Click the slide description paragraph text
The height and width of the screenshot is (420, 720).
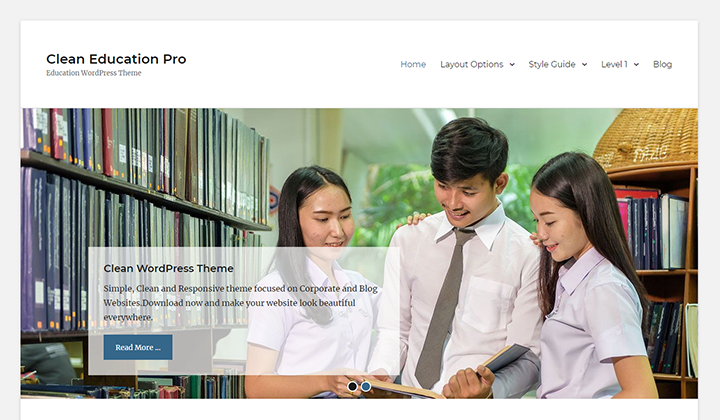(x=240, y=302)
